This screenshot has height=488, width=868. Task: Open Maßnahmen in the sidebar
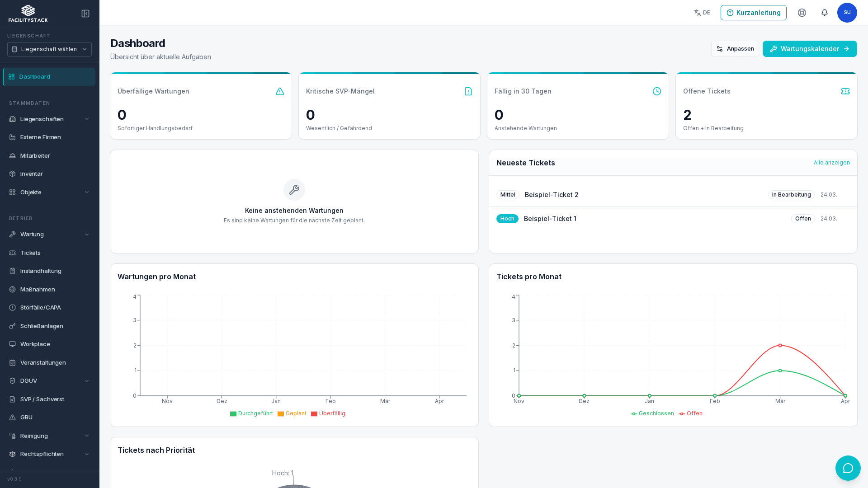[x=49, y=289]
